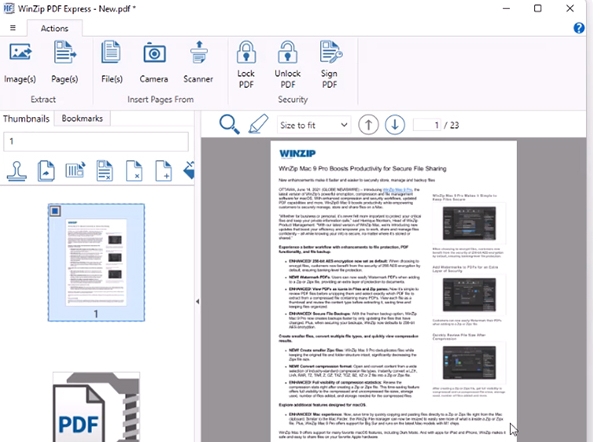Go to previous page with up arrow

point(368,125)
